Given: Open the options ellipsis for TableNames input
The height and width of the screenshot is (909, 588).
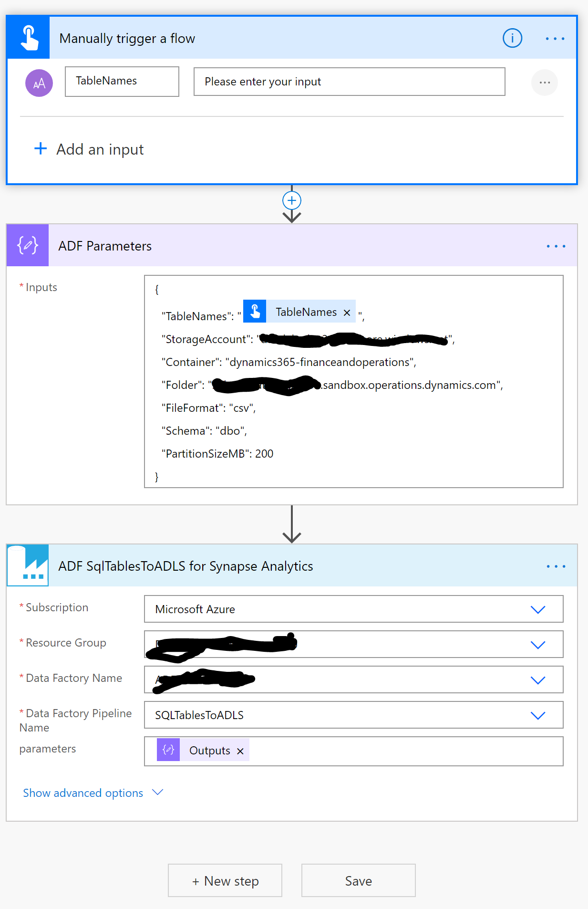Looking at the screenshot, I should pos(545,83).
